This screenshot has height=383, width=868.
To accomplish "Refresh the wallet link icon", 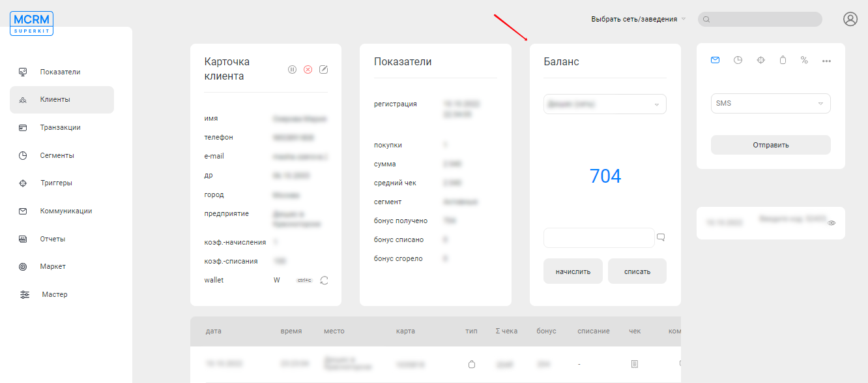I will click(325, 280).
